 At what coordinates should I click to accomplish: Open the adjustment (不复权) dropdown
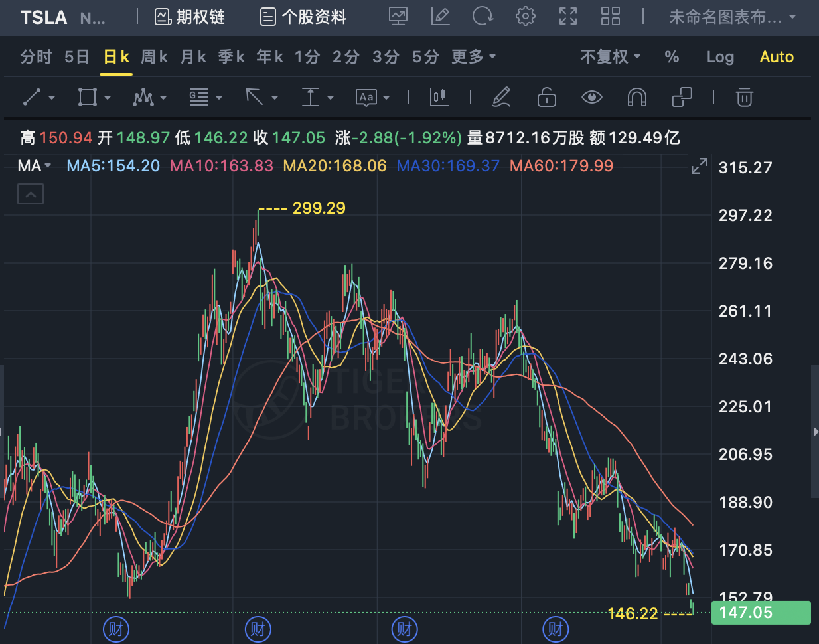(x=611, y=57)
